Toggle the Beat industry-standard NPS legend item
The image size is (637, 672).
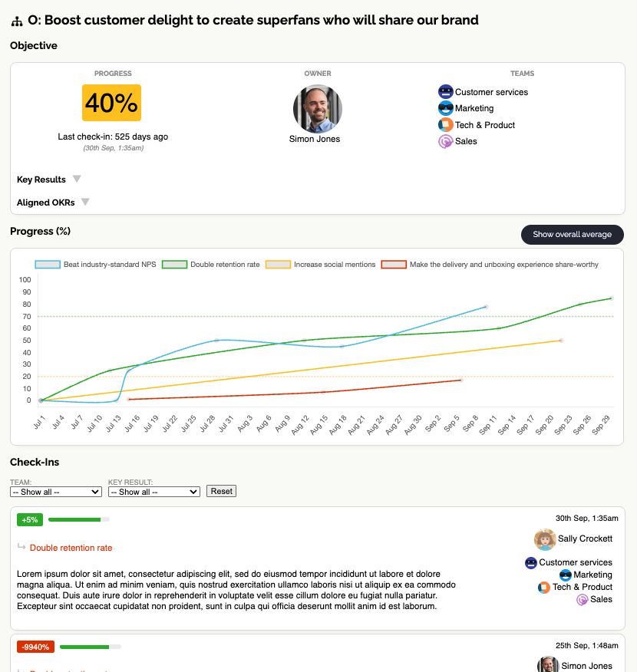(x=46, y=264)
